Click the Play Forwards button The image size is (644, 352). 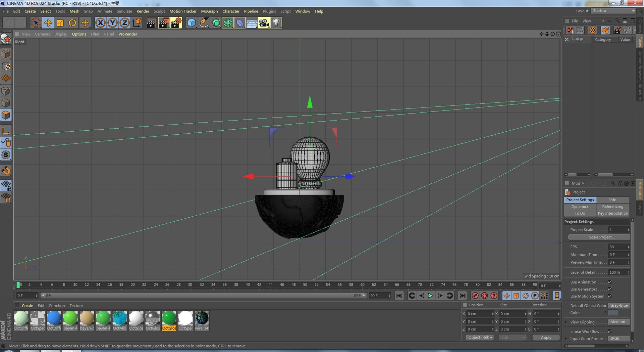tap(431, 296)
